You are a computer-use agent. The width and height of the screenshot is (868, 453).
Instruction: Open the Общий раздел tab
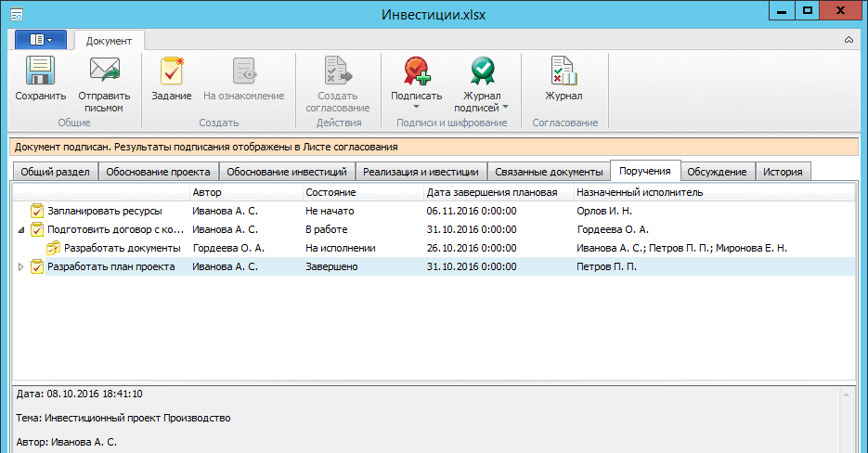[x=55, y=172]
